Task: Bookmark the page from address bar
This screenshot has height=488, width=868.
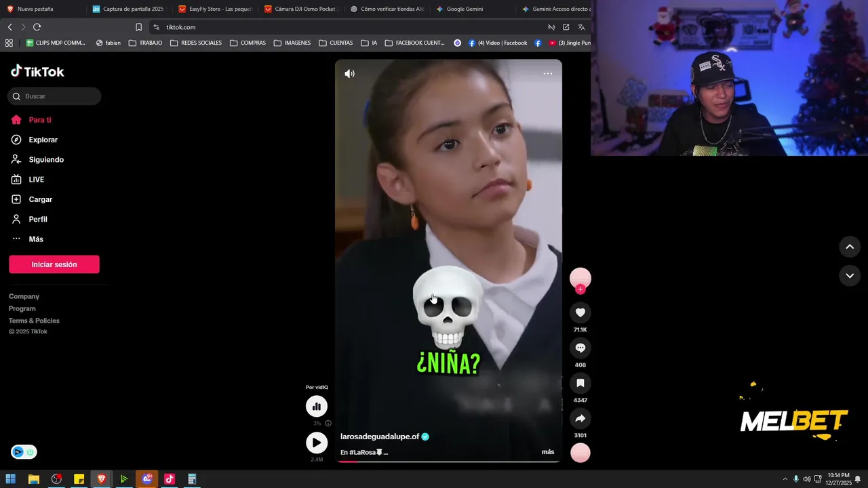Action: point(138,27)
